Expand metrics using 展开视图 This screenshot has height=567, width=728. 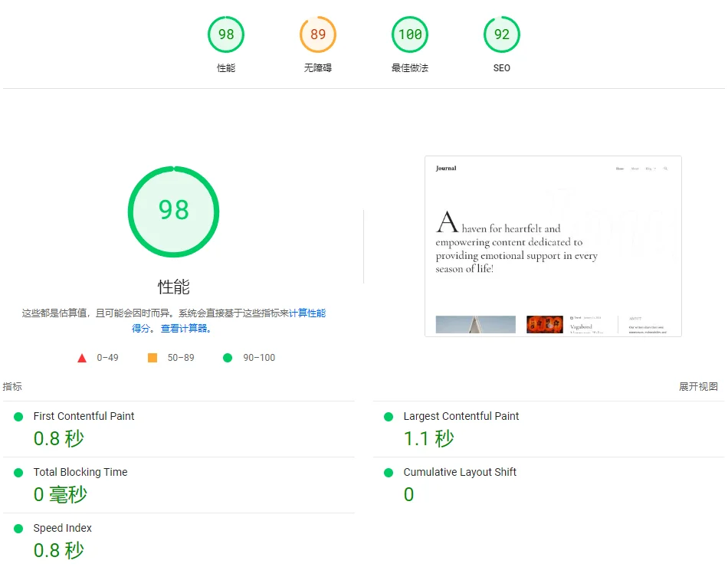[x=698, y=386]
